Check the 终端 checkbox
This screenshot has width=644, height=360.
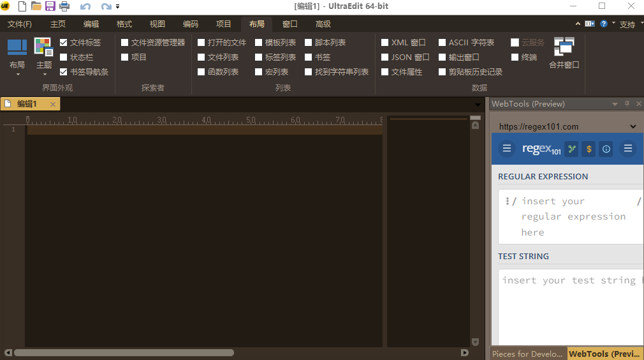(515, 57)
